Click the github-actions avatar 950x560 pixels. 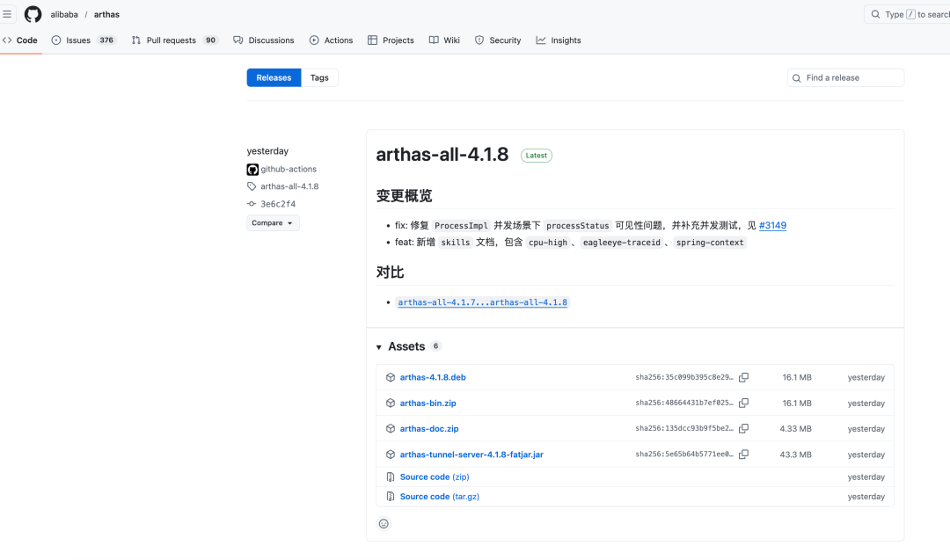tap(252, 170)
